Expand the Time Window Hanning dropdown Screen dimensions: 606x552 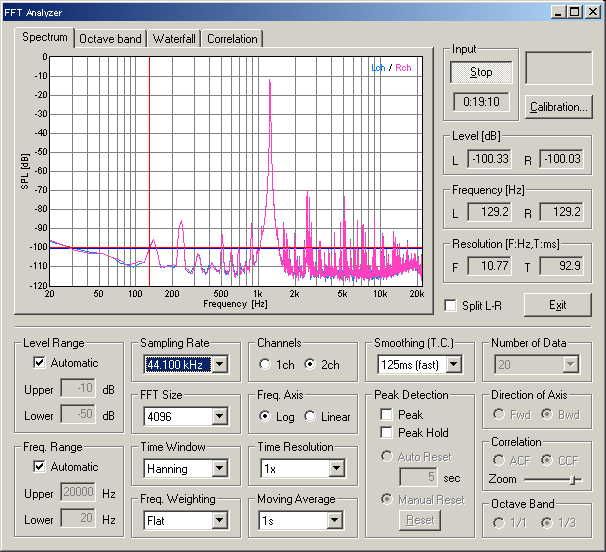pos(219,469)
